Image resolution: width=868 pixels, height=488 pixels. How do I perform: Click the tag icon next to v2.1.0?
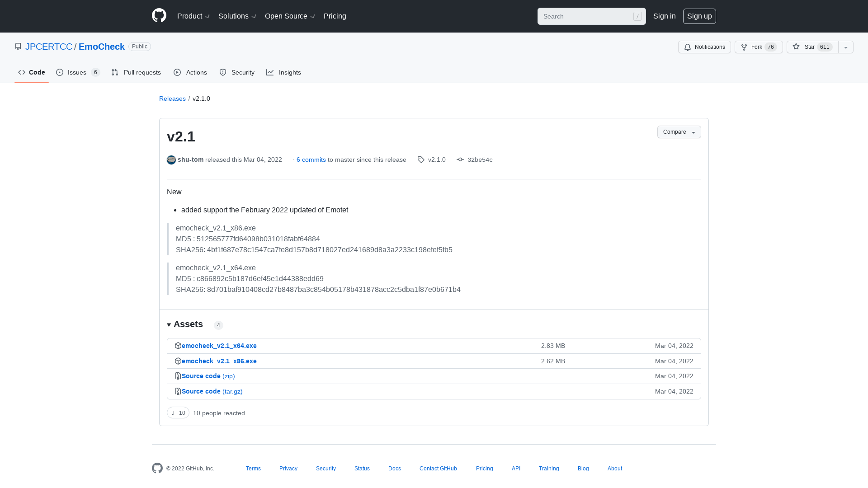click(x=421, y=160)
